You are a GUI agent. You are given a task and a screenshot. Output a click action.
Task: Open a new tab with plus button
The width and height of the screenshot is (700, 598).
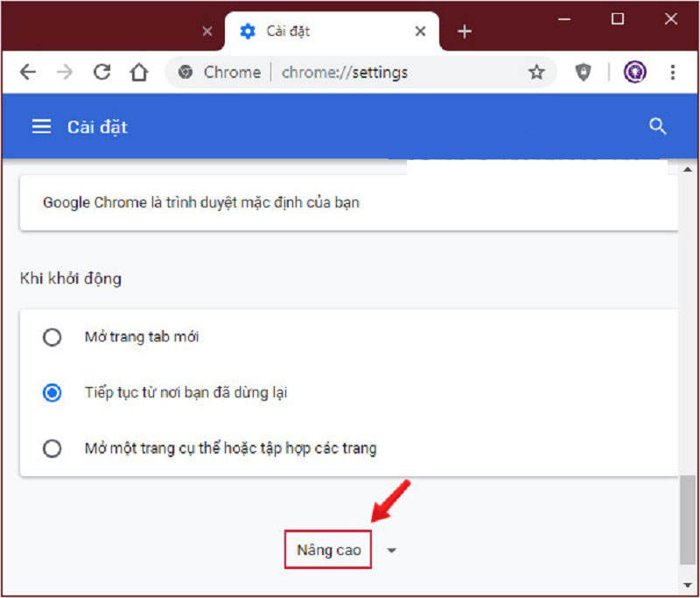tap(465, 32)
